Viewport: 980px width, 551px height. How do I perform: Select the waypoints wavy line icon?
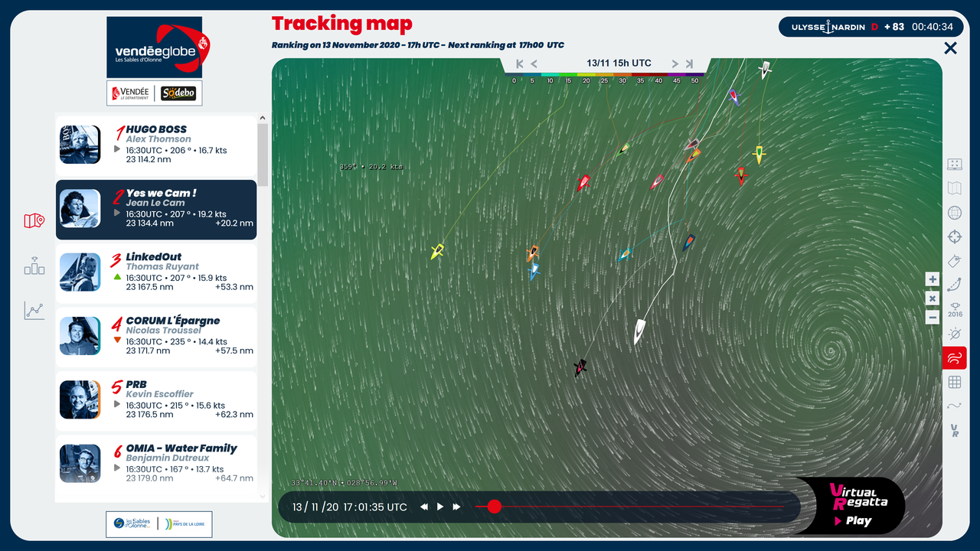[954, 406]
